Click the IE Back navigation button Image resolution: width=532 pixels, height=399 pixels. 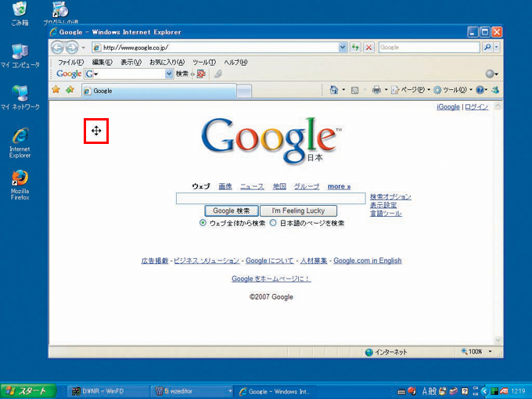(57, 48)
